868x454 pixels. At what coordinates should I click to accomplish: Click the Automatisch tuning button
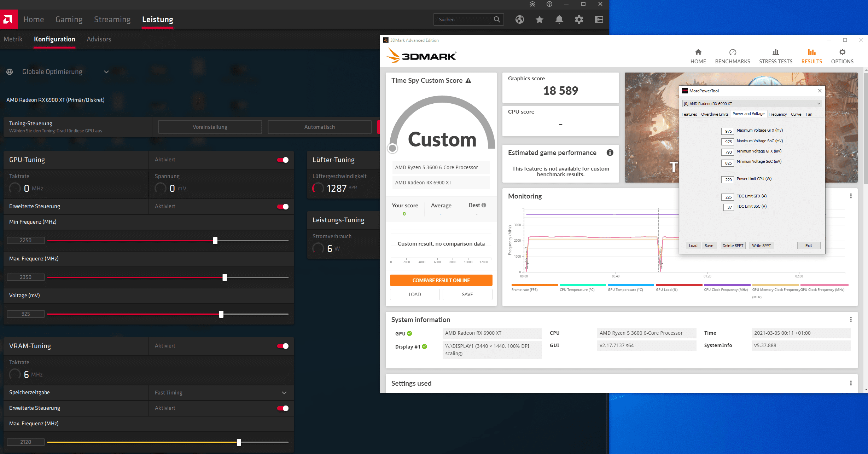click(x=320, y=127)
